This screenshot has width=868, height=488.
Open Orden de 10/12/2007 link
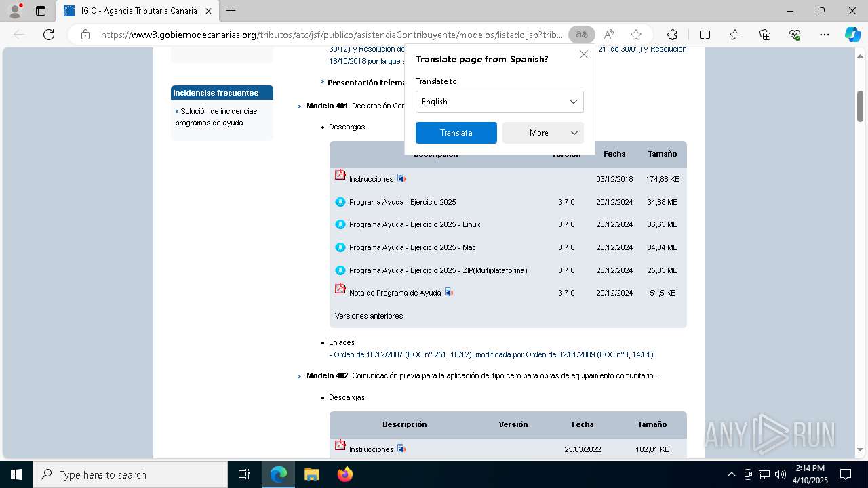tap(491, 354)
